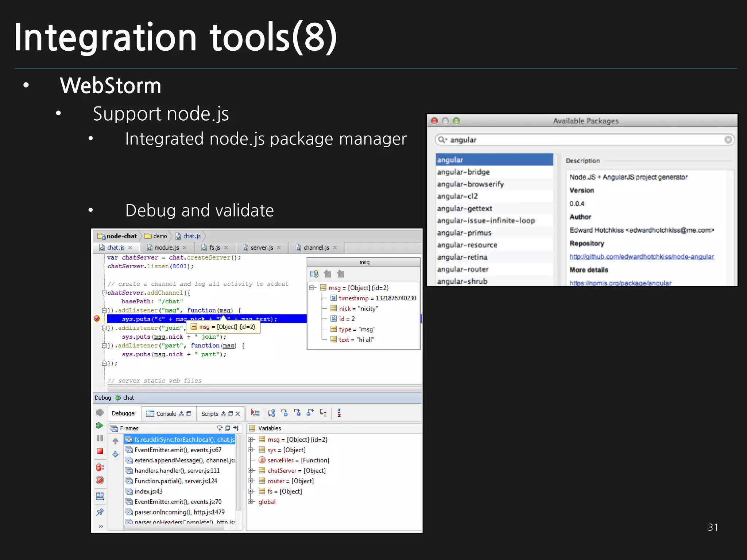Expand the global variable node

click(251, 502)
